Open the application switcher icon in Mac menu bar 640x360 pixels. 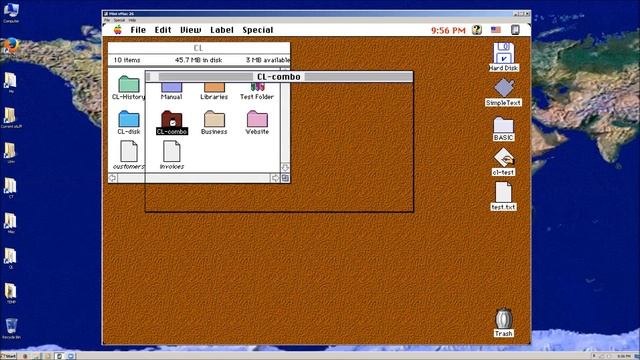point(515,30)
